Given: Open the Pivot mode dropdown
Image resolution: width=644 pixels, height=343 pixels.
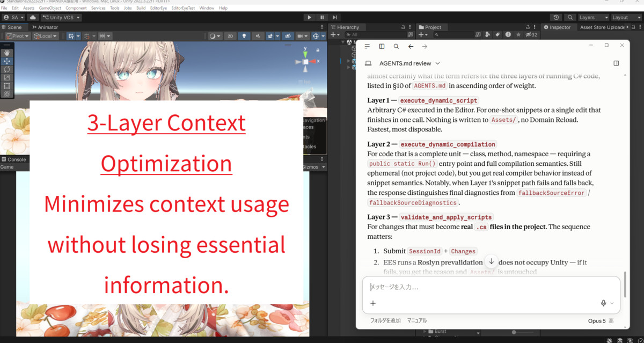Looking at the screenshot, I should click(x=18, y=36).
